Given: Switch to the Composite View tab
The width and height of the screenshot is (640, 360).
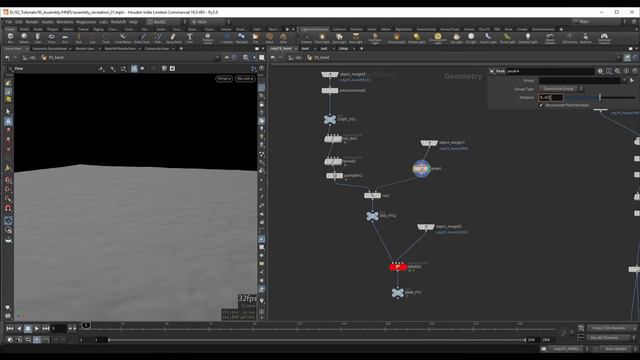Looking at the screenshot, I should [156, 49].
